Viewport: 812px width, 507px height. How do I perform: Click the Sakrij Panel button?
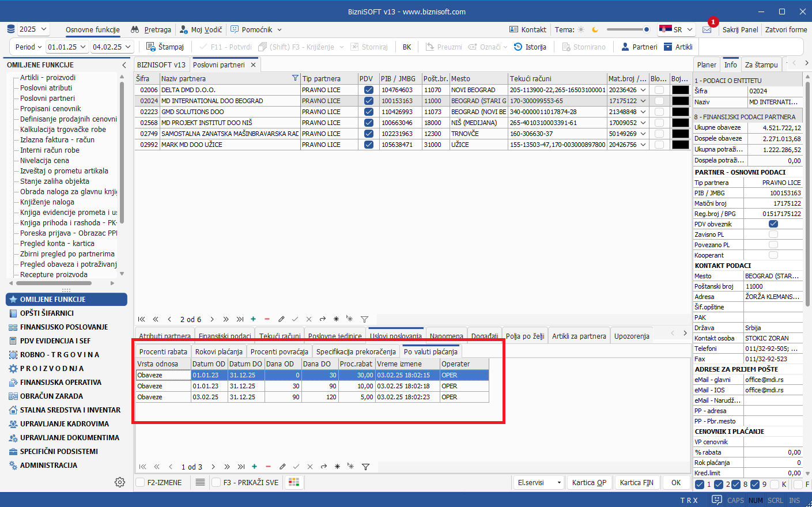pos(740,29)
